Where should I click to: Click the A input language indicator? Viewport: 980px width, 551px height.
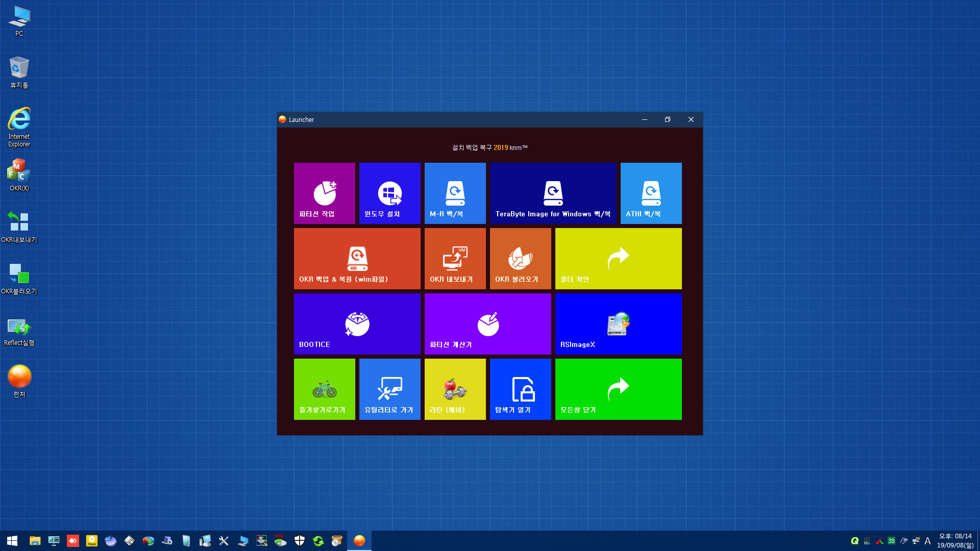(927, 541)
